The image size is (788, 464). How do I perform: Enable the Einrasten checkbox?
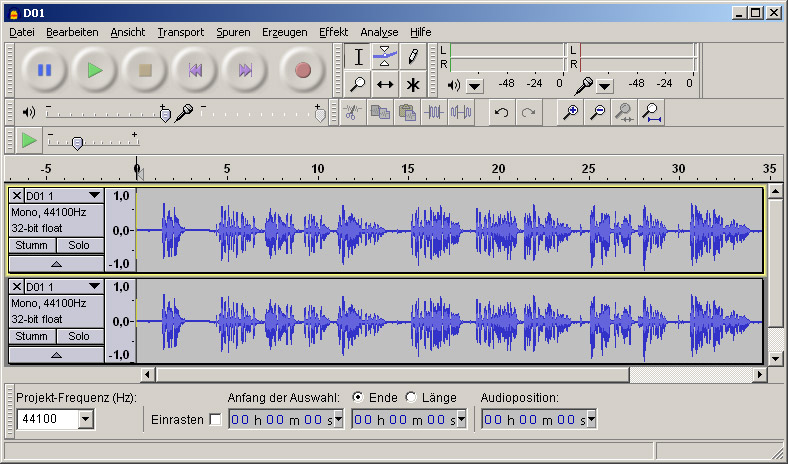tap(215, 419)
